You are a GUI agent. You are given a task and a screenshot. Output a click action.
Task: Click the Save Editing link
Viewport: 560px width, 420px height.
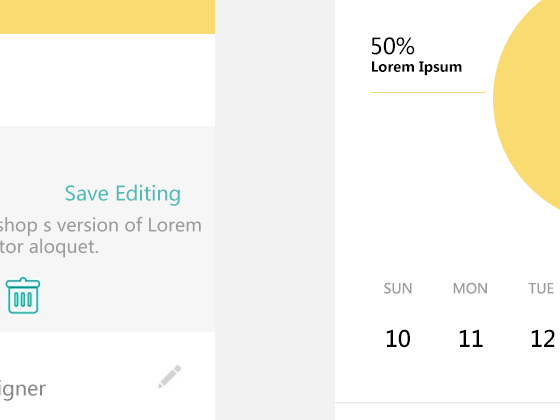(122, 194)
